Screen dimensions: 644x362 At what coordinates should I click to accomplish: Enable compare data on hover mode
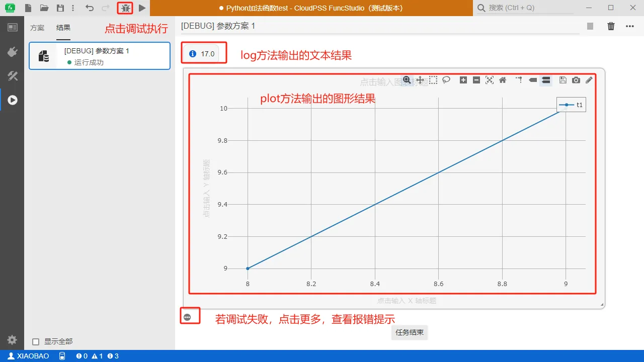546,80
